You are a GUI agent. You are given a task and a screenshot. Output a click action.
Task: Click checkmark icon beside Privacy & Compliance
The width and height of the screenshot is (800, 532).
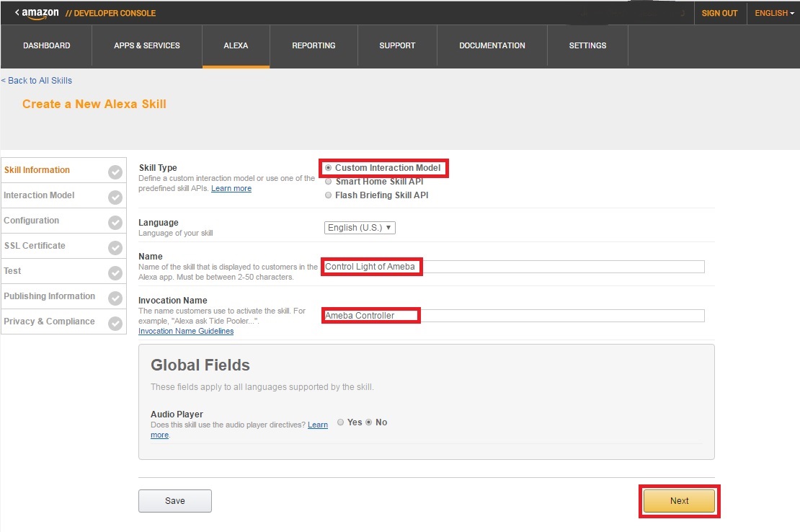click(115, 324)
